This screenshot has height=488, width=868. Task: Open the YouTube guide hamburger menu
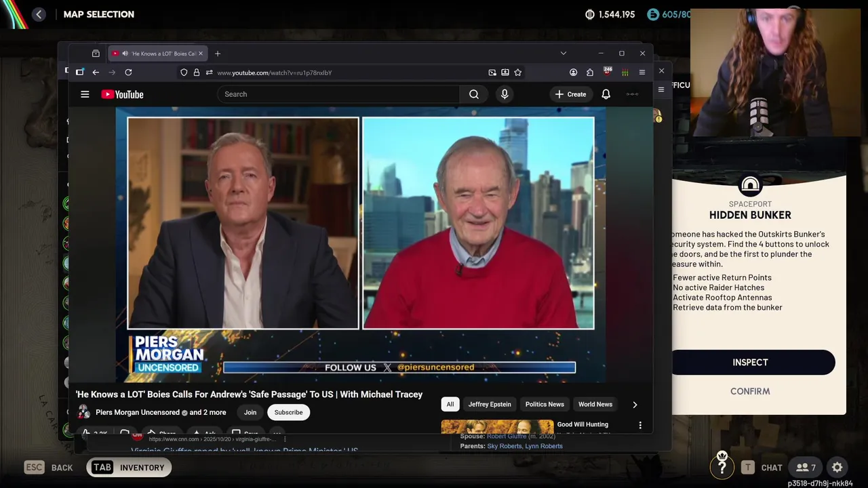(85, 94)
